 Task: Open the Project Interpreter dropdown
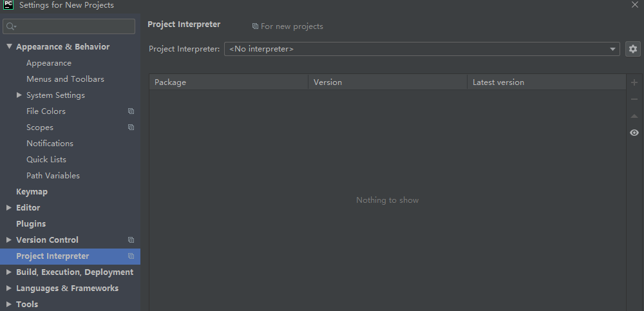point(422,49)
